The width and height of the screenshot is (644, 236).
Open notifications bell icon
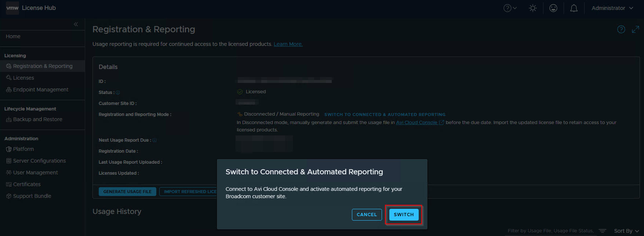(x=574, y=8)
